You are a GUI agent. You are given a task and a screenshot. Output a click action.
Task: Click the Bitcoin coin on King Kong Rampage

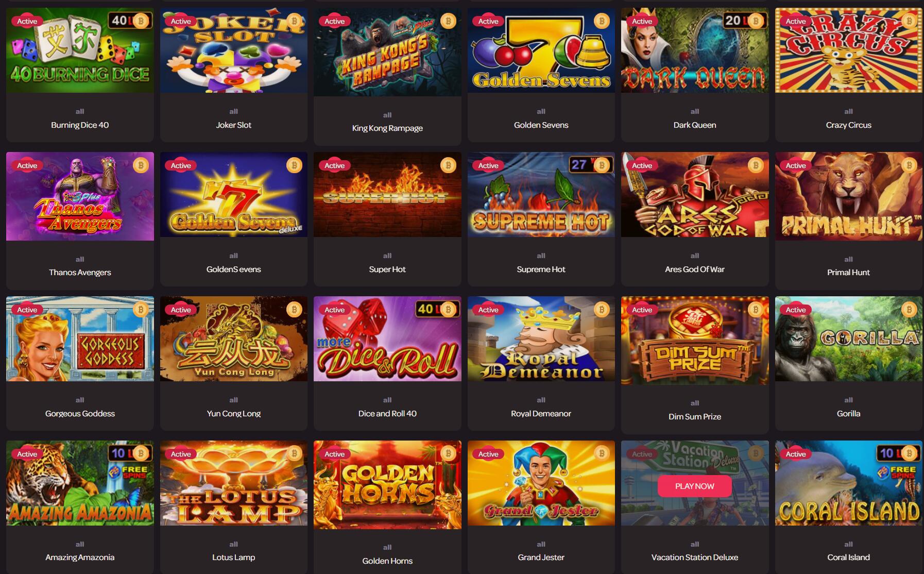(x=448, y=21)
